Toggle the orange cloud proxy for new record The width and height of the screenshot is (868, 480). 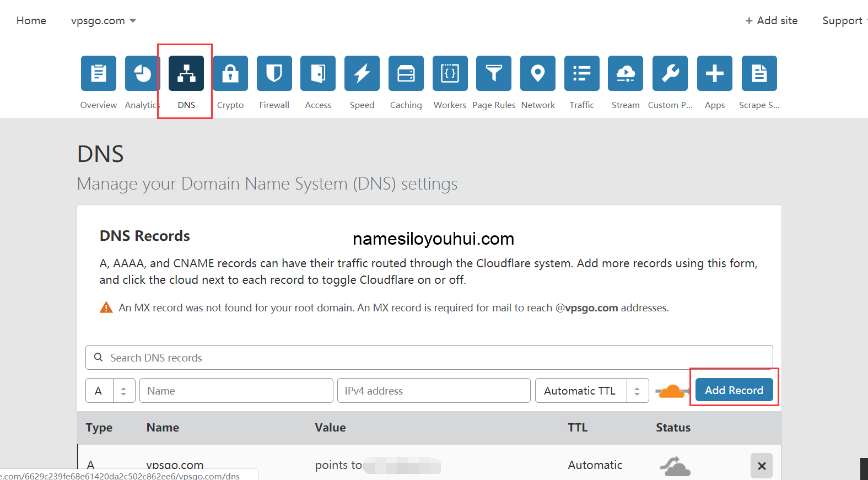point(672,391)
